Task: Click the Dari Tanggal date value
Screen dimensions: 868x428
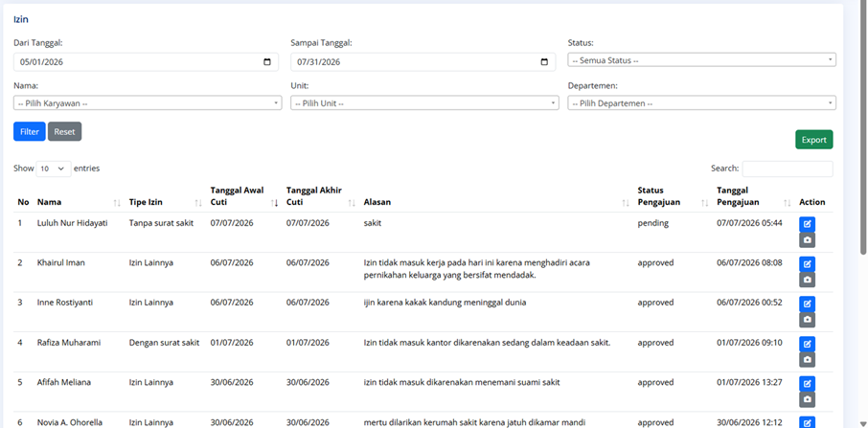Action: pos(41,62)
